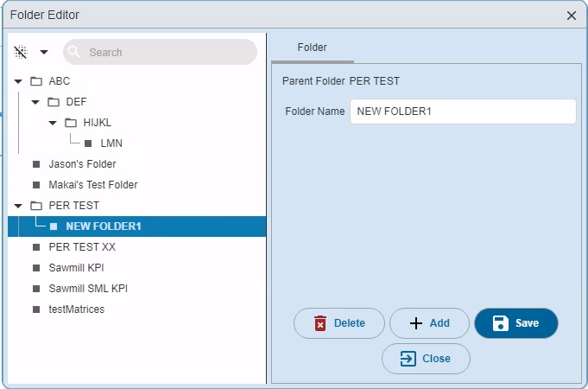Click the PER TEST folder icon
Viewport: 588px width, 389px height.
pyautogui.click(x=36, y=206)
